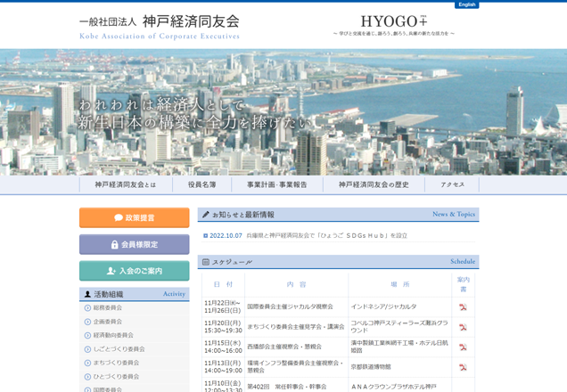Click the 11月15日(水) date cell
The width and height of the screenshot is (567, 392).
tap(223, 347)
